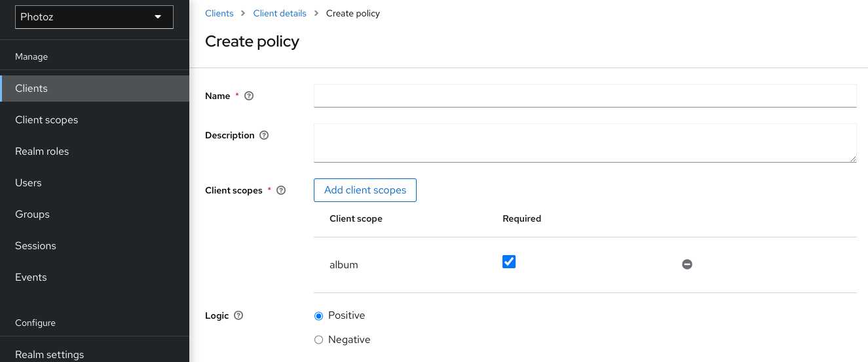Image resolution: width=868 pixels, height=362 pixels.
Task: Go to Realm roles page
Action: [42, 151]
